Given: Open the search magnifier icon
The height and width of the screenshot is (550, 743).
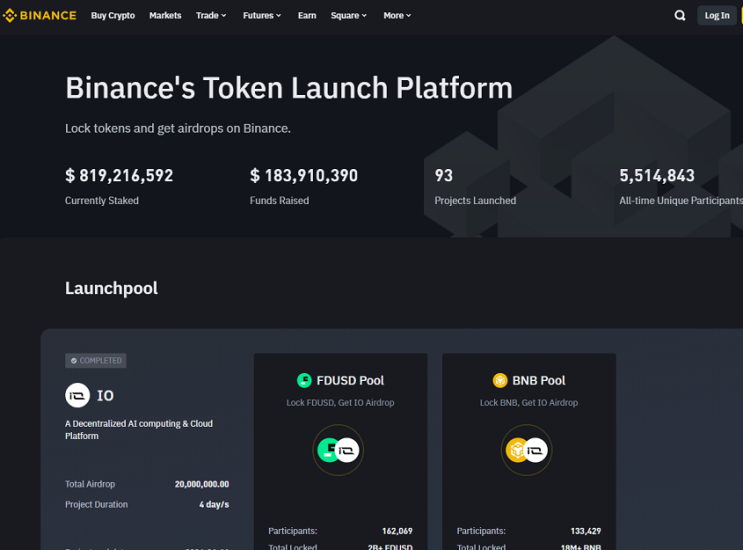Looking at the screenshot, I should click(680, 16).
